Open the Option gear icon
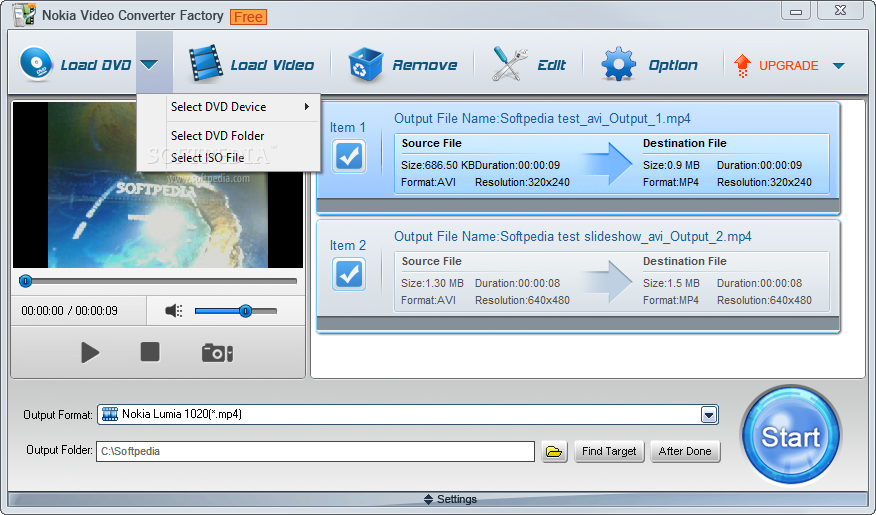This screenshot has width=876, height=515. [618, 64]
